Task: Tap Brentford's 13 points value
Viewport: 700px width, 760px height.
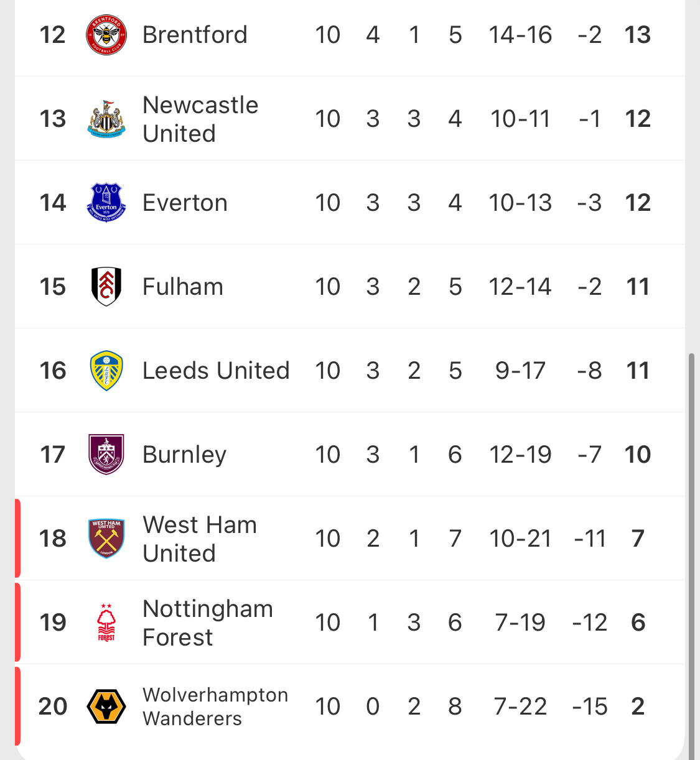Action: tap(638, 35)
